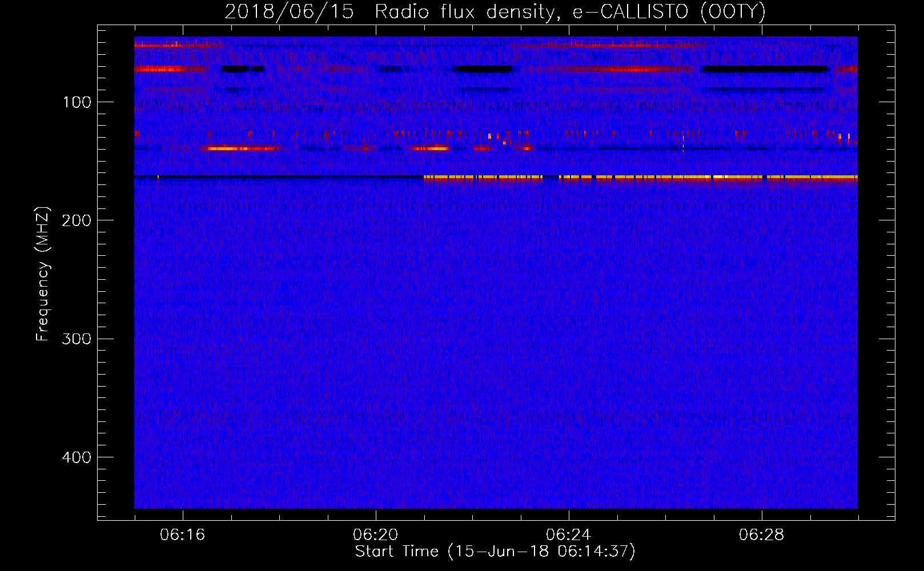Screen dimensions: 924x571
Task: Click the 'Start Time (15-Jun-18 06:14:37)' label
Action: (x=495, y=552)
